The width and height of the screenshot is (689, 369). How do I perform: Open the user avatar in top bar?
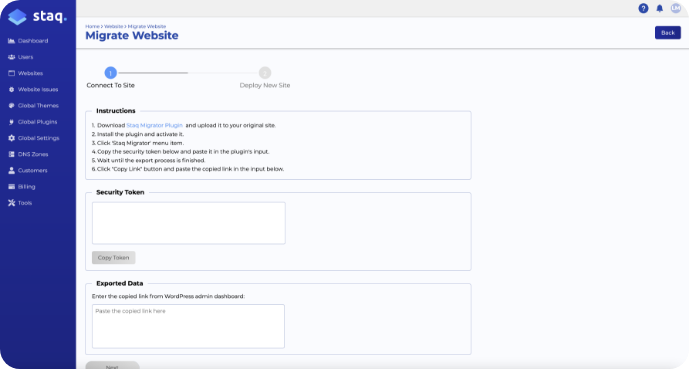[675, 8]
